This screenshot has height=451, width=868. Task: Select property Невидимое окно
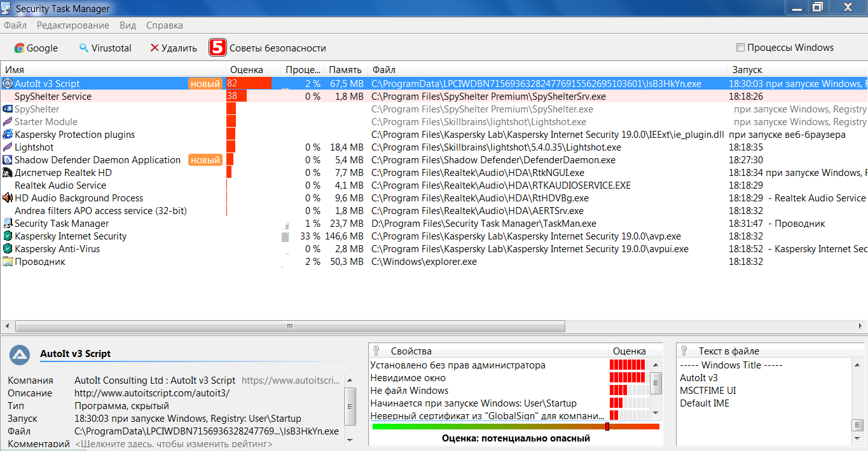point(408,378)
